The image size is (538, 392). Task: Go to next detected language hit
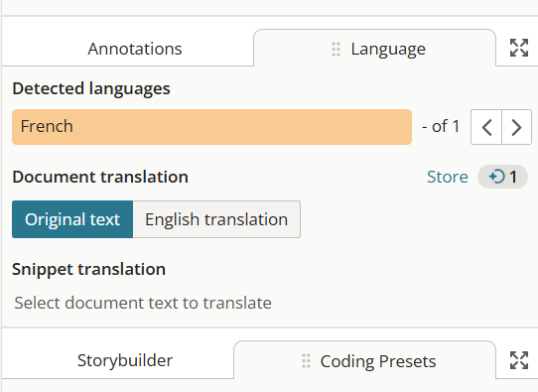click(517, 127)
